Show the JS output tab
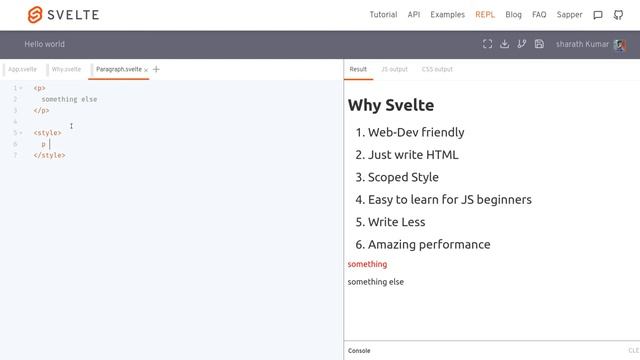The width and height of the screenshot is (640, 360). [394, 69]
